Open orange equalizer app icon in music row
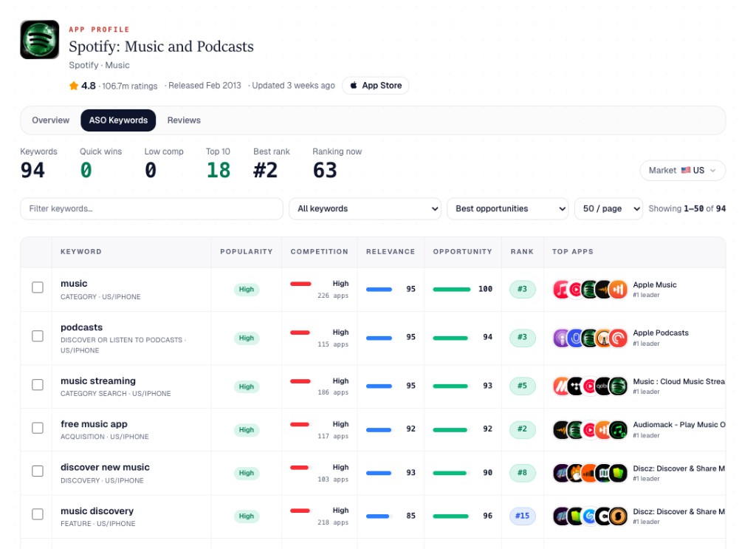This screenshot has height=549, width=756. pos(618,290)
